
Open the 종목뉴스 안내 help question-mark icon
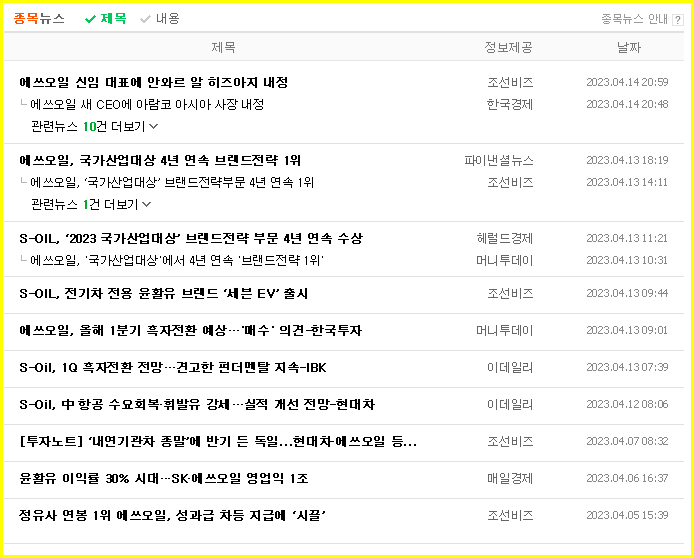click(677, 19)
